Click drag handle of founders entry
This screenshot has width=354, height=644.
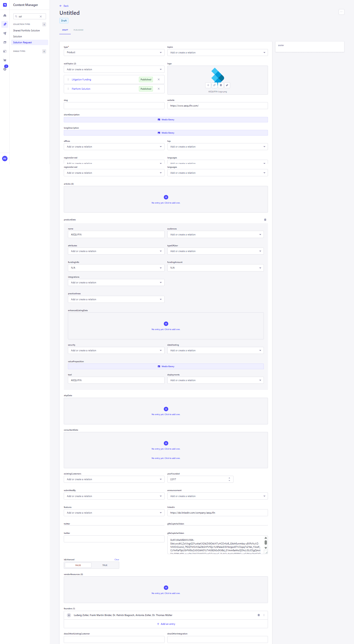[264, 615]
